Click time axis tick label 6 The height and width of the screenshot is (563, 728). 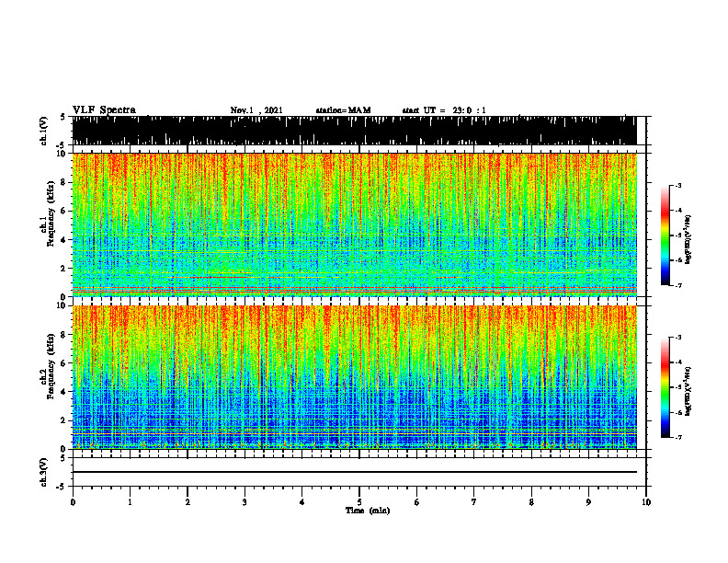click(x=417, y=502)
